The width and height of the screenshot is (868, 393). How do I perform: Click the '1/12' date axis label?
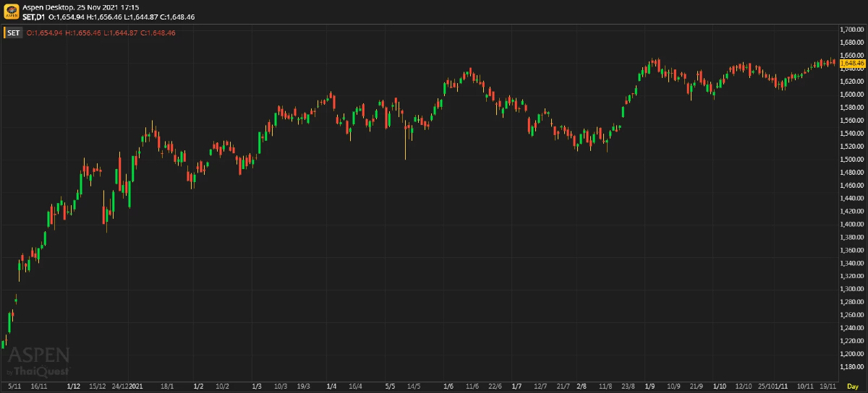(x=73, y=386)
